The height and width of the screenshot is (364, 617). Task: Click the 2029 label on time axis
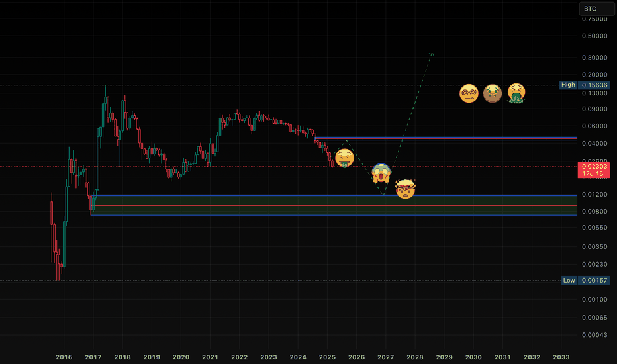444,357
